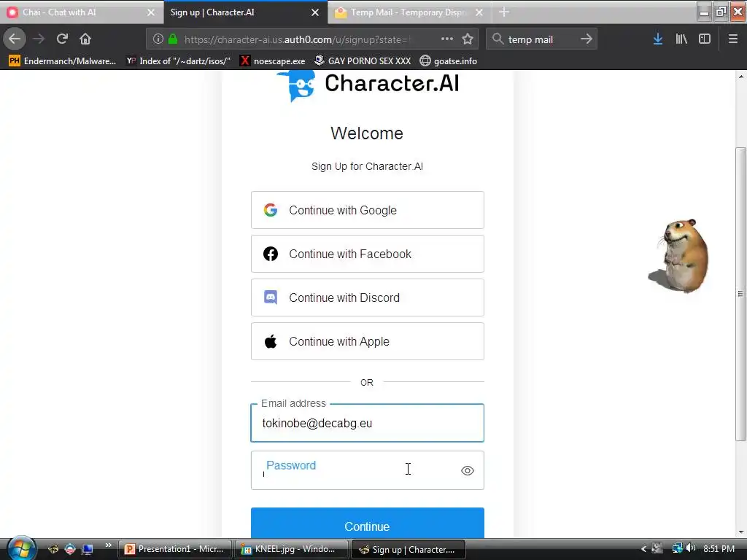The width and height of the screenshot is (747, 560).
Task: Open Presentation1 PowerPoint taskbar item
Action: (x=175, y=549)
